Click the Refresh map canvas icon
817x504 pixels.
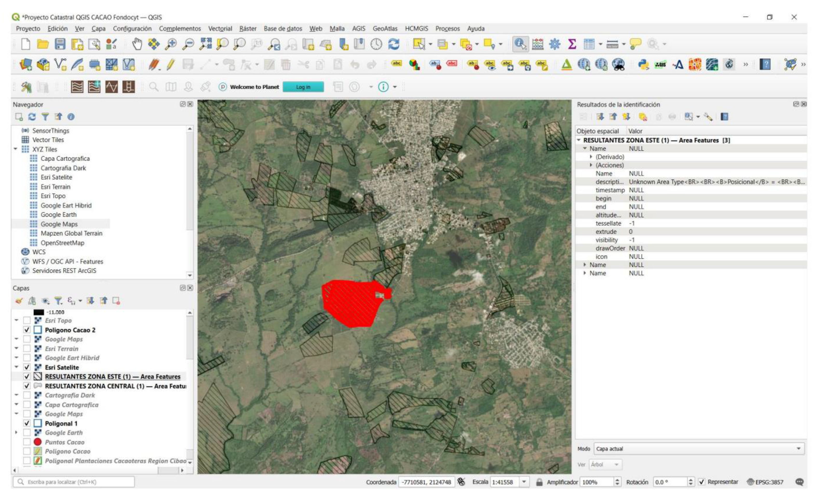[394, 44]
